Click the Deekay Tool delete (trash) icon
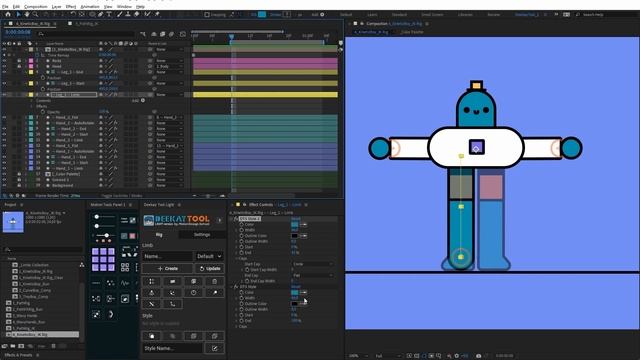This screenshot has height=360, width=640. 214,281
